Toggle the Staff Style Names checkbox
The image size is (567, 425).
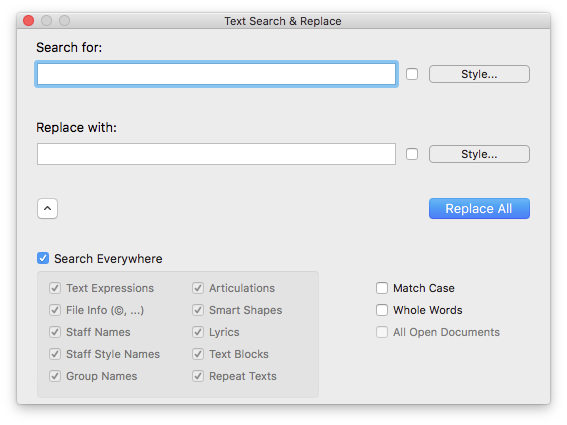[55, 354]
